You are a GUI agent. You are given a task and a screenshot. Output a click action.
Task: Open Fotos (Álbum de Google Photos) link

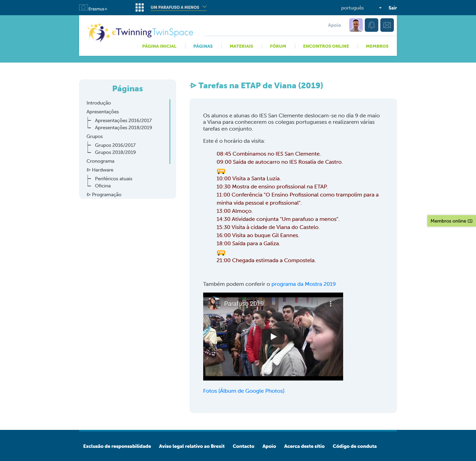pos(244,391)
